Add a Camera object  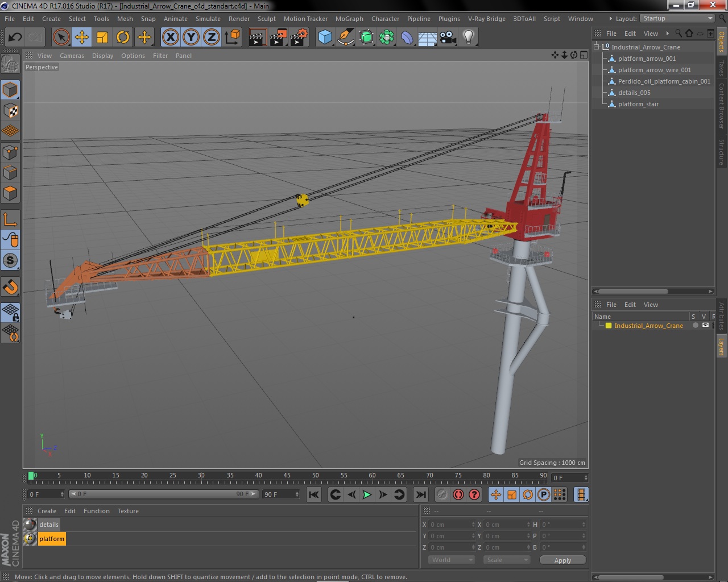[x=448, y=38]
